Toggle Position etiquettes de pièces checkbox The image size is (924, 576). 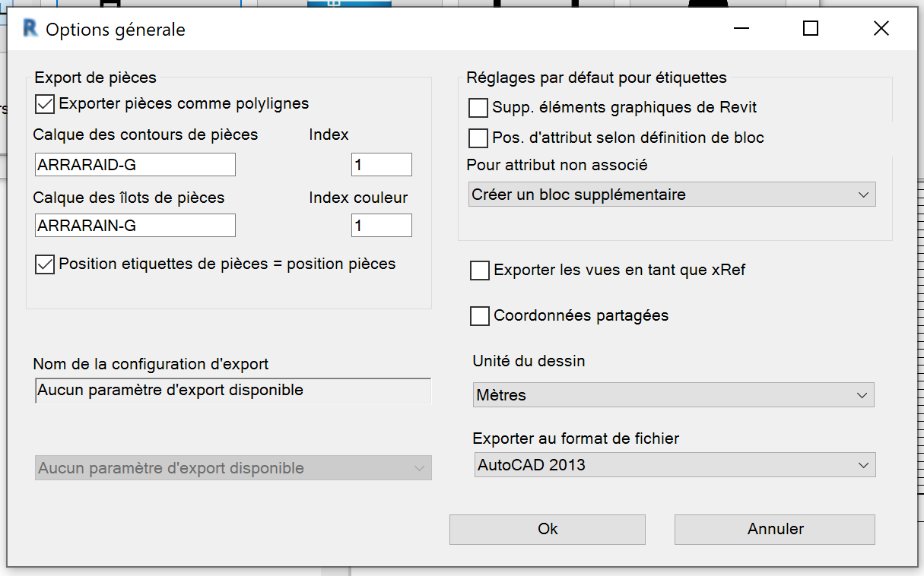45,264
